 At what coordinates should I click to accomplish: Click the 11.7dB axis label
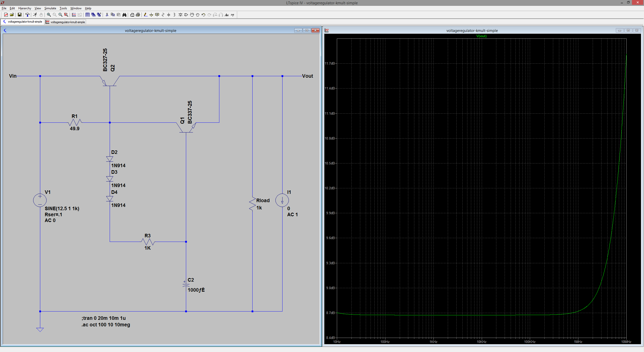click(330, 63)
